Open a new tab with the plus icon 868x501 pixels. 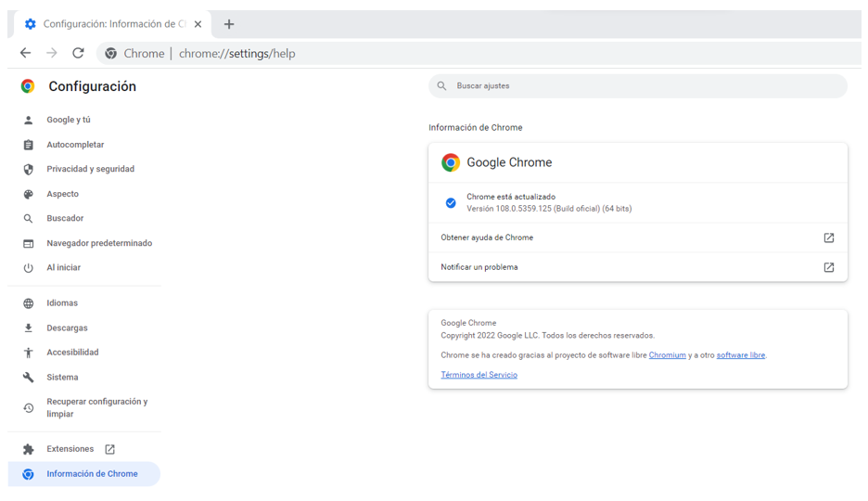click(229, 24)
